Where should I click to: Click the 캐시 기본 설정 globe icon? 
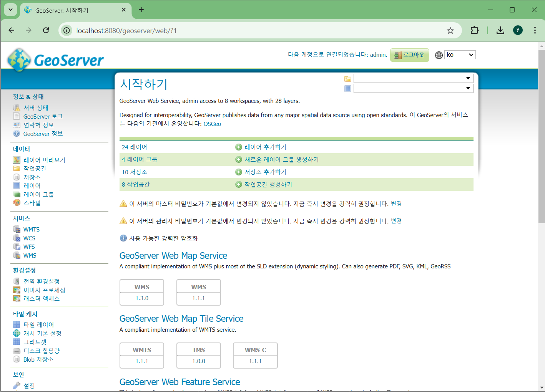17,333
